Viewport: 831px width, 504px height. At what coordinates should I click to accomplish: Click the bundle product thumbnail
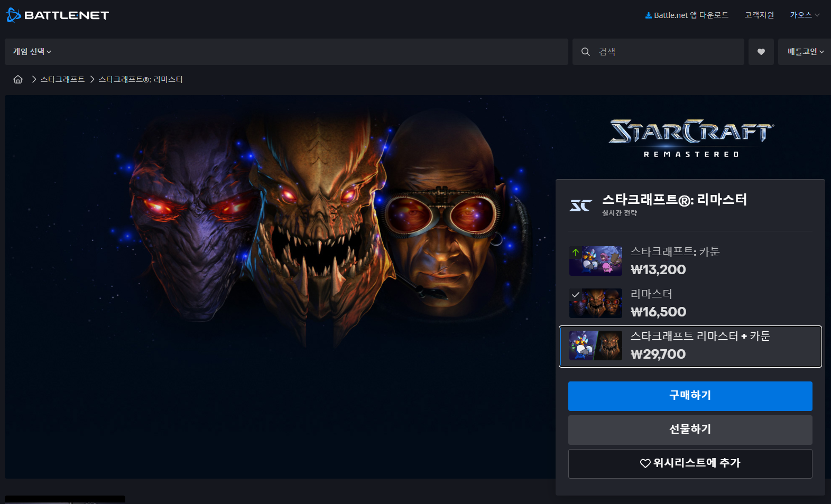596,346
